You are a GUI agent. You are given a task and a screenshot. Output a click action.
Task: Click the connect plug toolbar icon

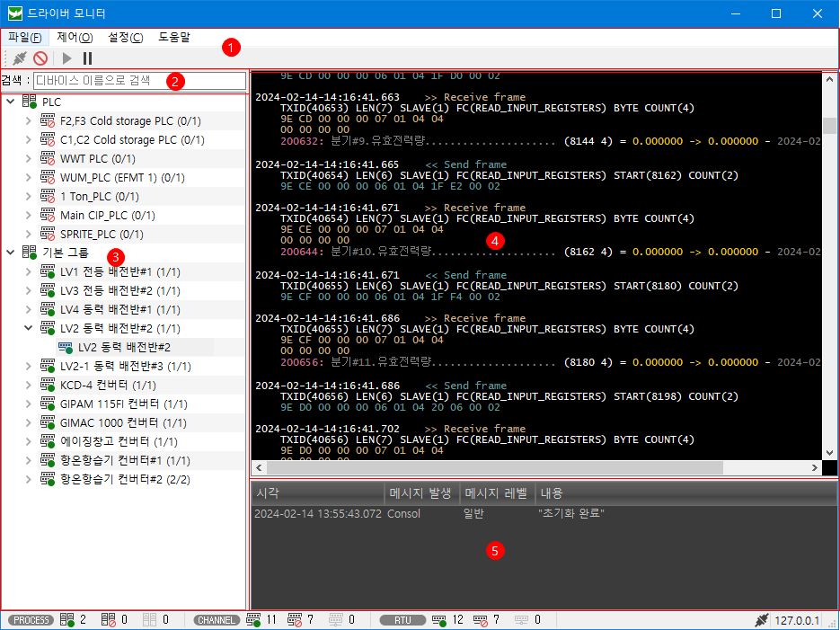pyautogui.click(x=20, y=58)
